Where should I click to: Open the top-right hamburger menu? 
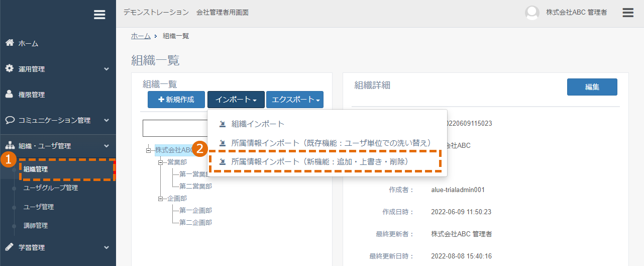pos(628,13)
